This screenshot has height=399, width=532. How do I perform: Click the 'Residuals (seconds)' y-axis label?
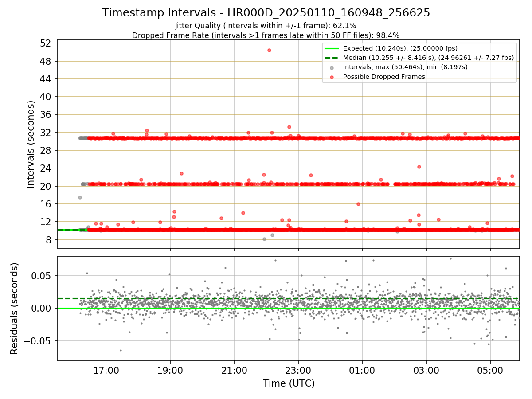click(15, 308)
